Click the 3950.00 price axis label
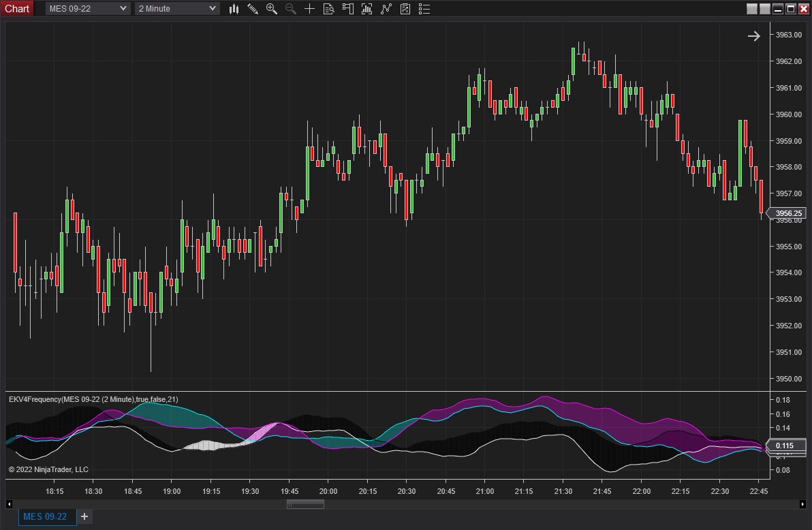812x530 pixels. pos(789,379)
